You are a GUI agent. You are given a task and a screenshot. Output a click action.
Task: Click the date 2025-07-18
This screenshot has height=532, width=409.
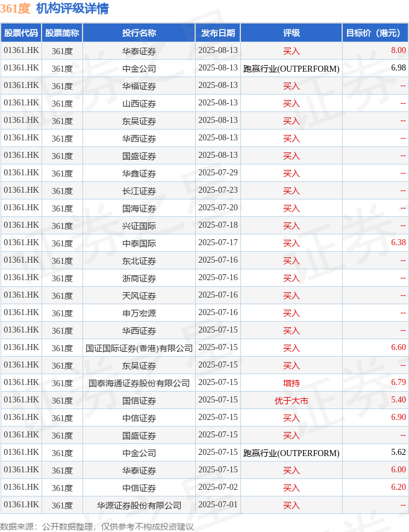218,225
